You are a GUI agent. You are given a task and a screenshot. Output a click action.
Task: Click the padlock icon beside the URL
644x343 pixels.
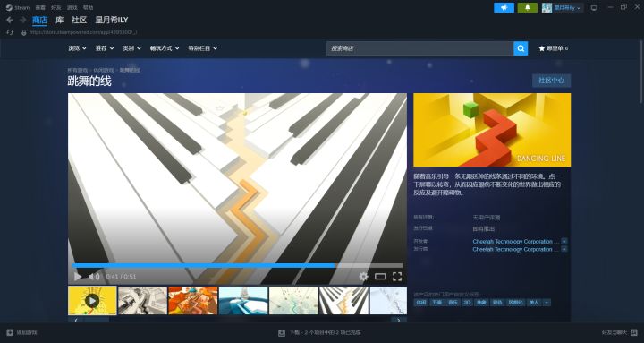tap(24, 32)
